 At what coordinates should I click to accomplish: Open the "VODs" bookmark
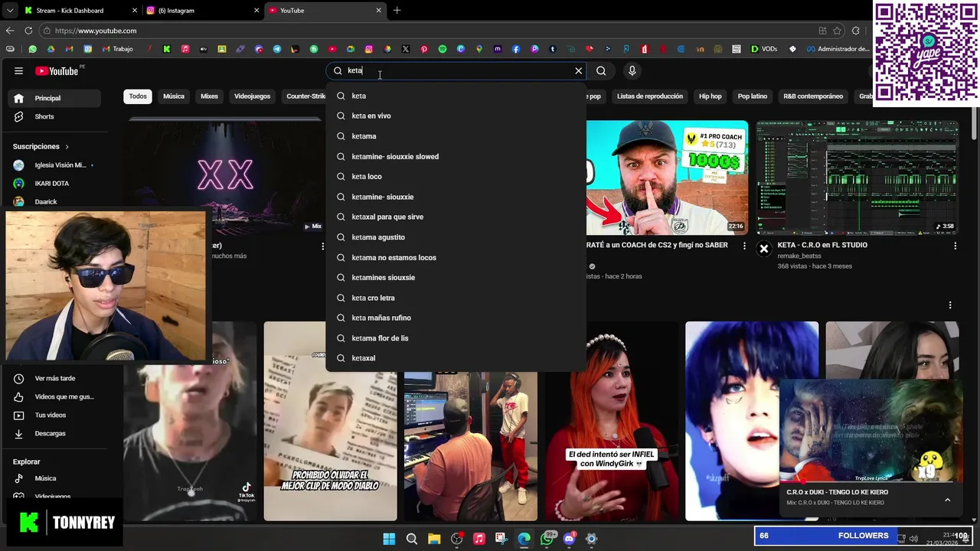pos(764,49)
